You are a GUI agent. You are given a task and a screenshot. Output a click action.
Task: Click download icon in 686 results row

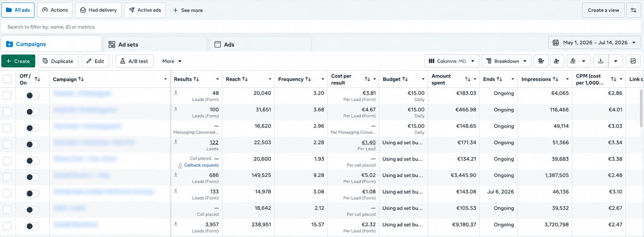[176, 175]
